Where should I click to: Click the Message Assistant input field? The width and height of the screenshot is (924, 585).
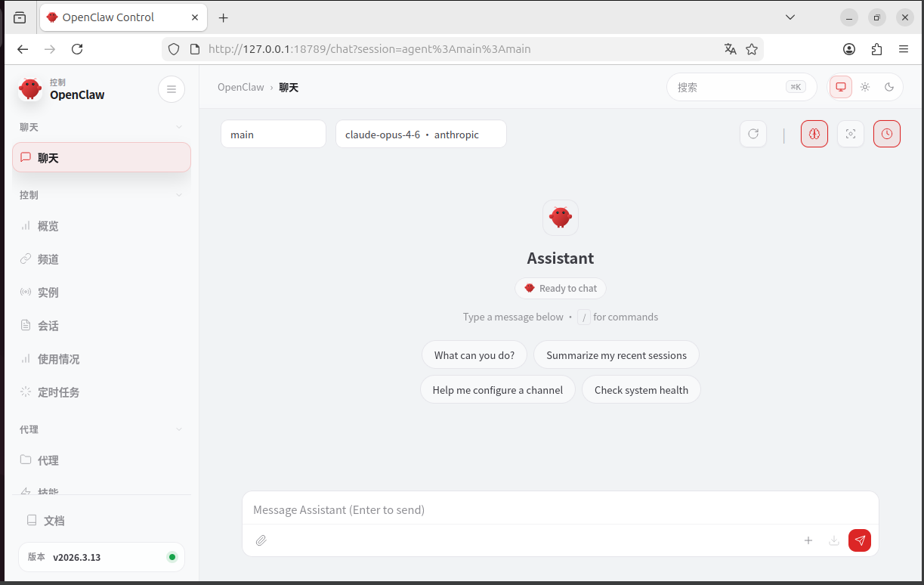click(x=559, y=509)
